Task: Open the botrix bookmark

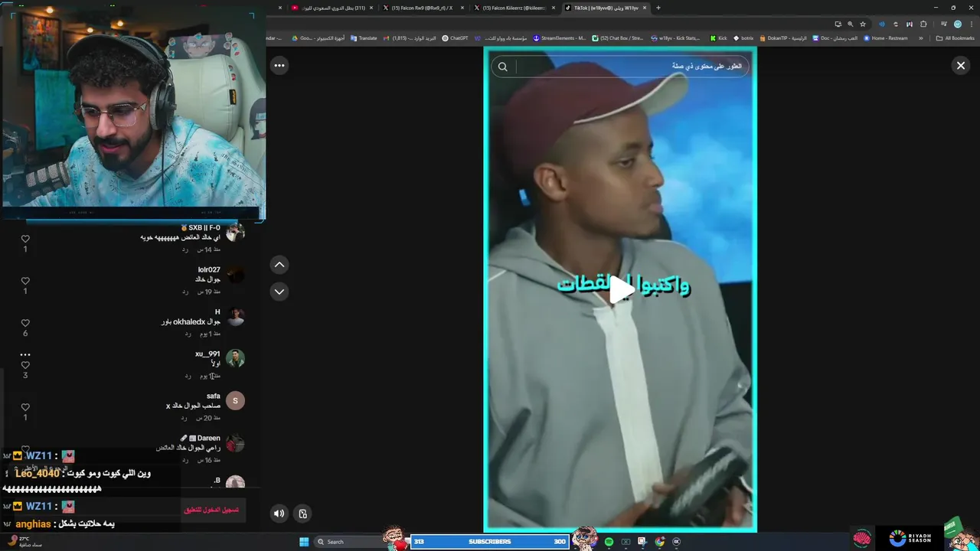Action: pos(743,37)
